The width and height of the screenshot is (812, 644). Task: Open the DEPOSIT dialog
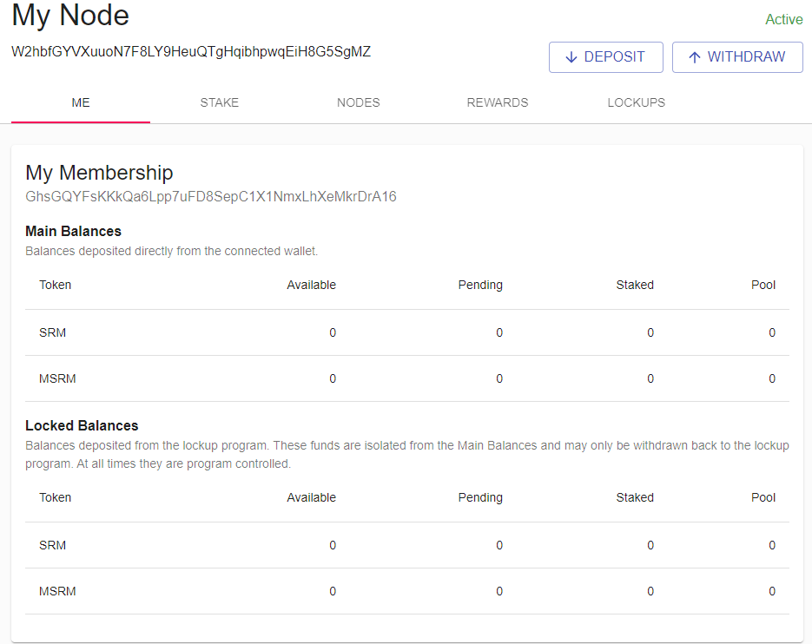(x=606, y=57)
